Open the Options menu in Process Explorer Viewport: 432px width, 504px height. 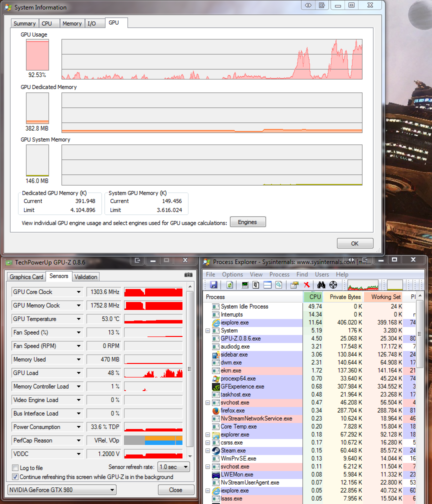(232, 274)
